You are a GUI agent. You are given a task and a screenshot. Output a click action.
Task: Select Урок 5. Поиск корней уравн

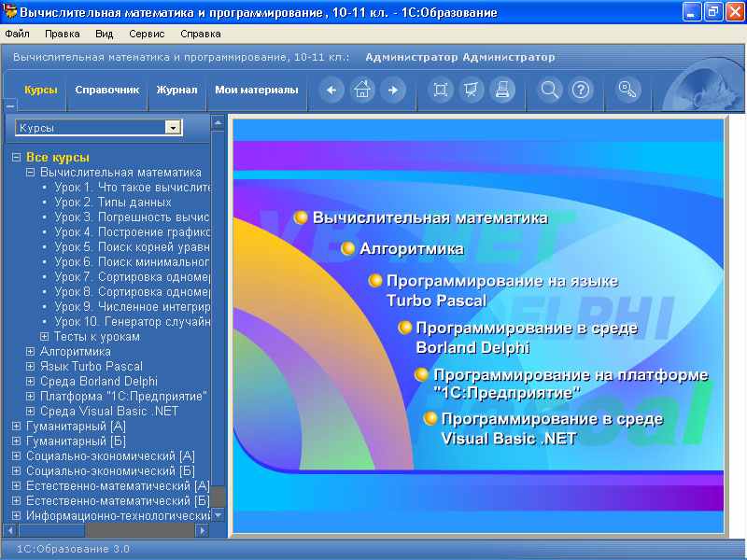[x=132, y=246]
